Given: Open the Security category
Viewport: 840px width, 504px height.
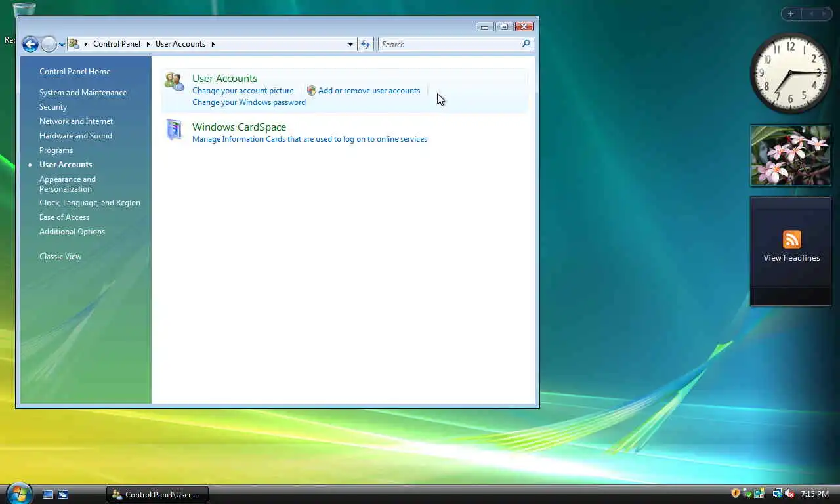Looking at the screenshot, I should (x=53, y=107).
